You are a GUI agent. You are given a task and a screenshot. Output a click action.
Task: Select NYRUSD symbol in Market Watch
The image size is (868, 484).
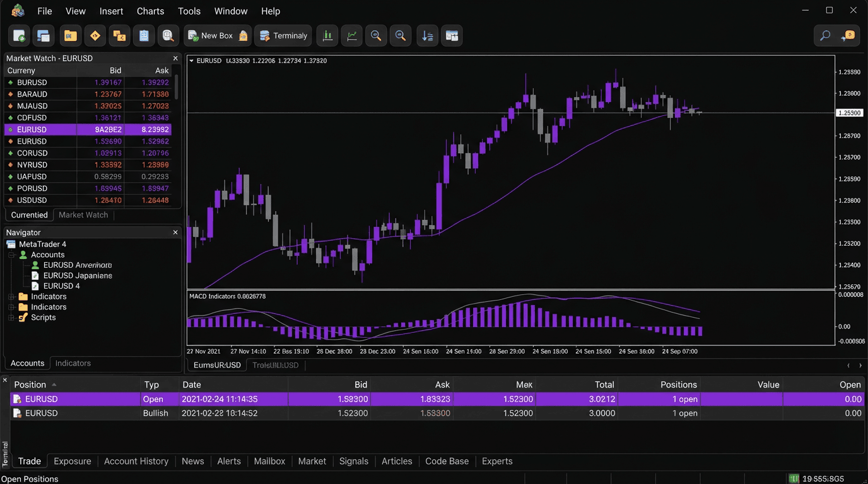32,165
